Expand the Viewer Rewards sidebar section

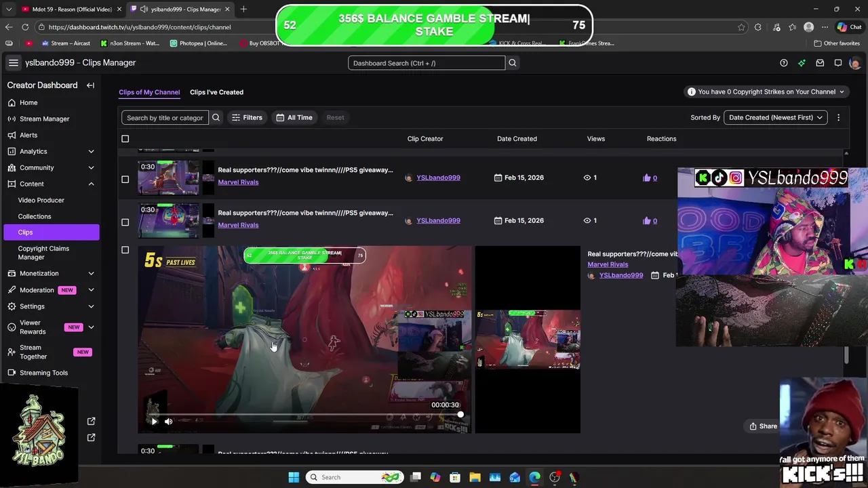pyautogui.click(x=91, y=327)
